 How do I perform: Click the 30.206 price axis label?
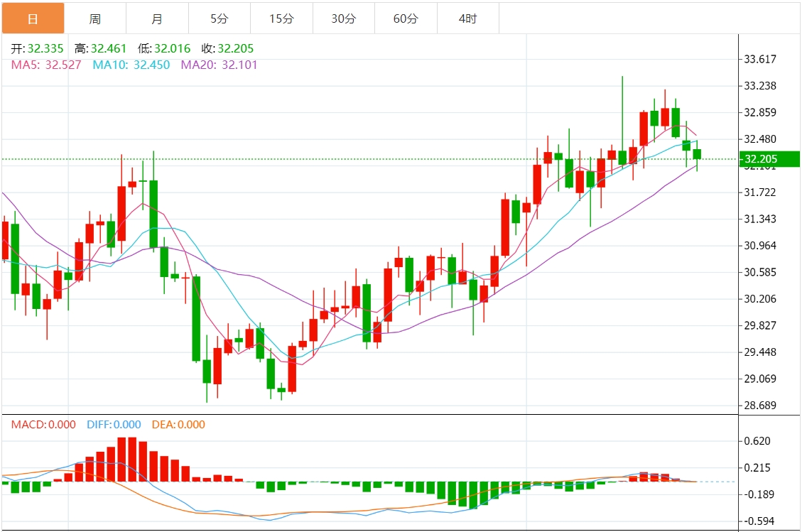click(x=759, y=299)
